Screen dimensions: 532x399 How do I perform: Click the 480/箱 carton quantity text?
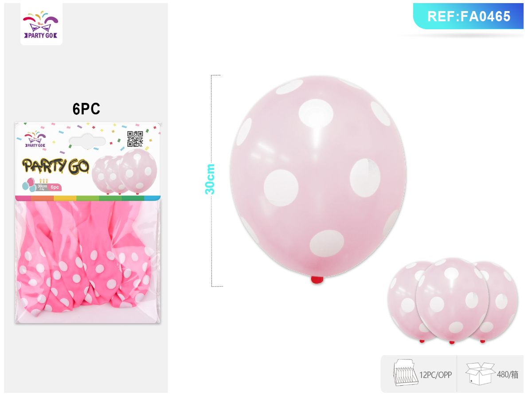pos(508,374)
